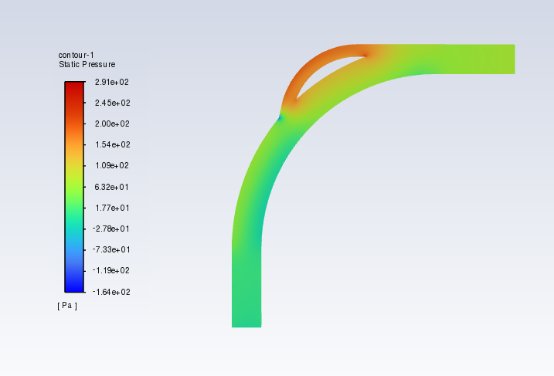Viewport: 554px width, 376px height.
Task: Select the -7.33e+01 legend label
Action: click(x=111, y=250)
